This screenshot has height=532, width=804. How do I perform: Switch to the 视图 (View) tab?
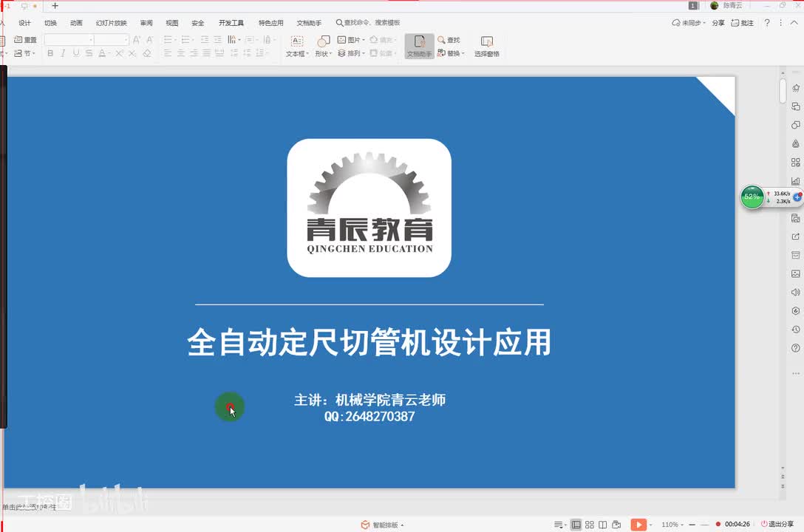click(x=171, y=23)
